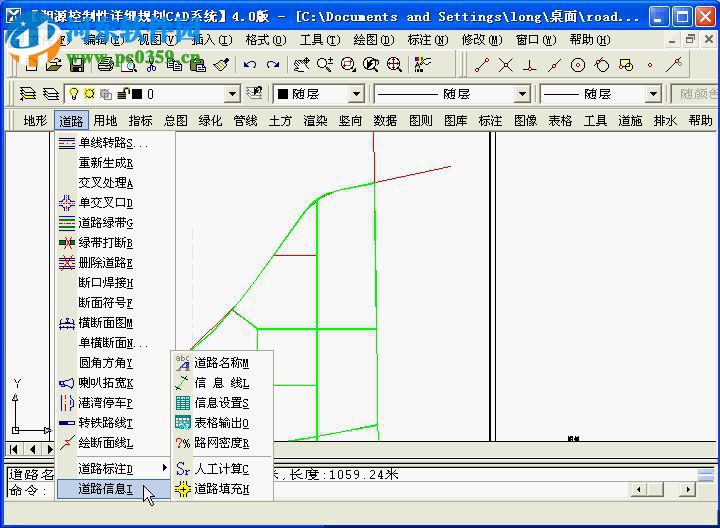Toggle the layer freeze sun icon
Screen dimensions: 720x528
[x=89, y=94]
